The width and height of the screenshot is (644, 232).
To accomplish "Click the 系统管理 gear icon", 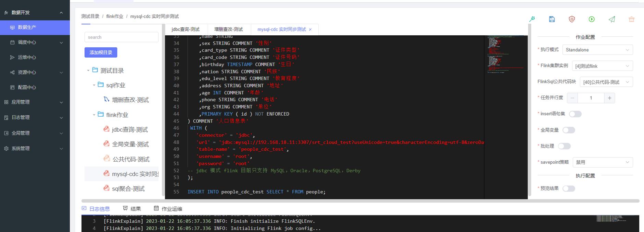I will [6, 149].
